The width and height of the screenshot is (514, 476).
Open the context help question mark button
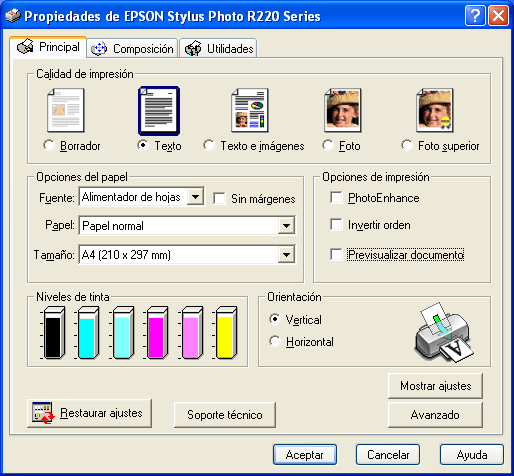475,16
